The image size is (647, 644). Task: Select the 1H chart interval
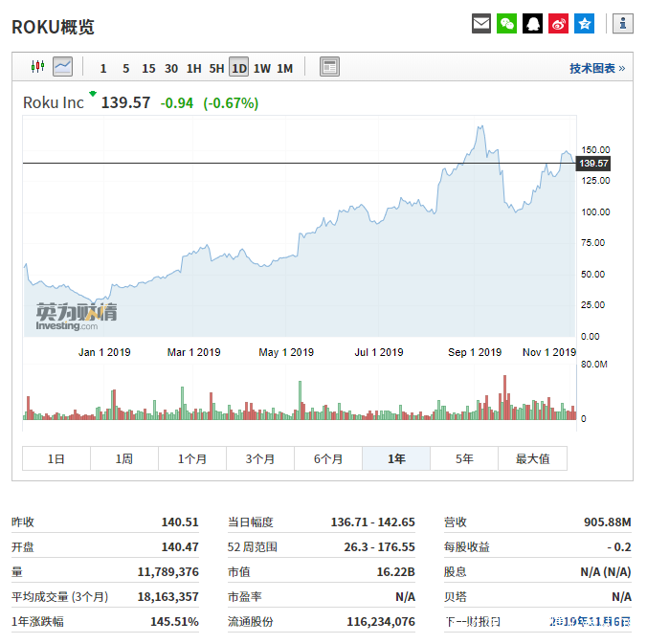point(194,68)
